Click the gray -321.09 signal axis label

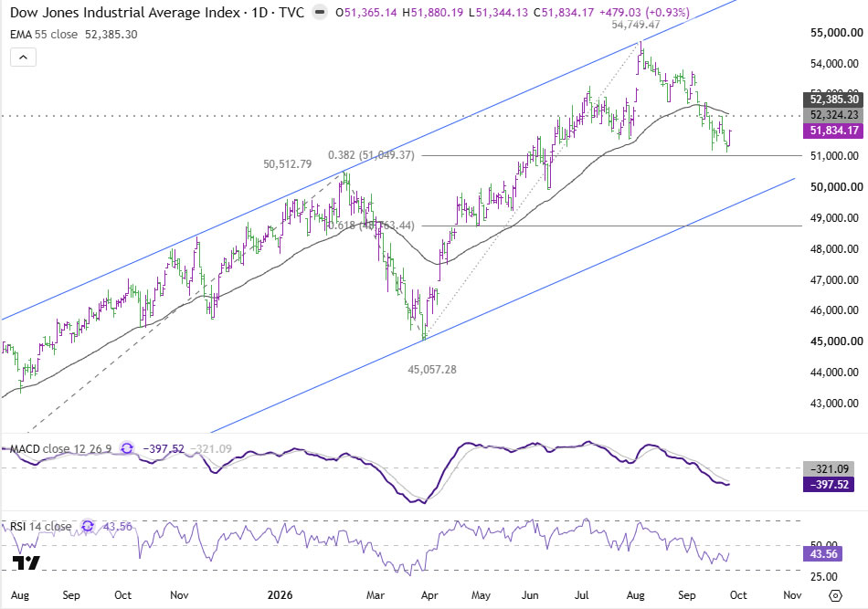[x=828, y=469]
